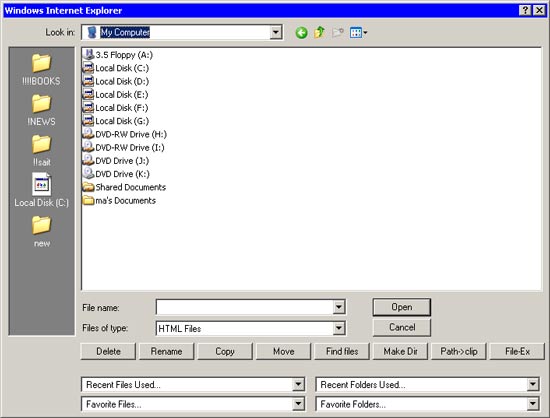Select the DVD-RW Drive (I:) icon
Image resolution: width=550 pixels, height=418 pixels.
click(x=88, y=148)
